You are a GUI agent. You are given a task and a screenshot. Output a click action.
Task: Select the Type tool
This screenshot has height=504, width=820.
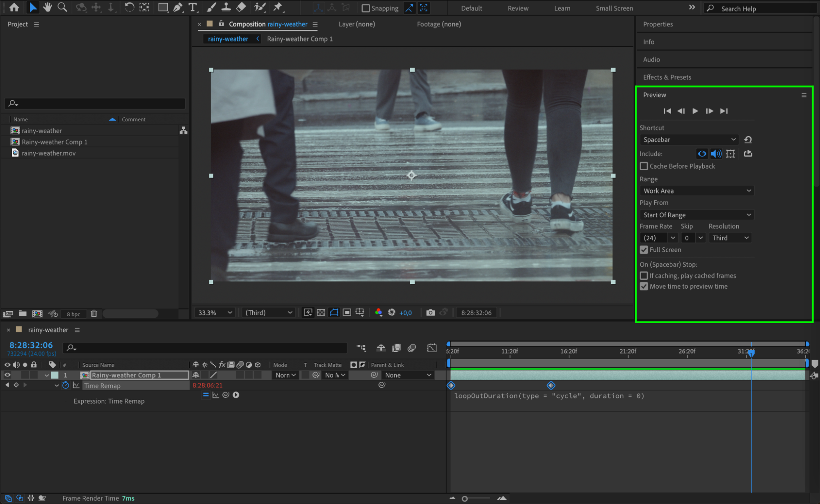pos(192,7)
